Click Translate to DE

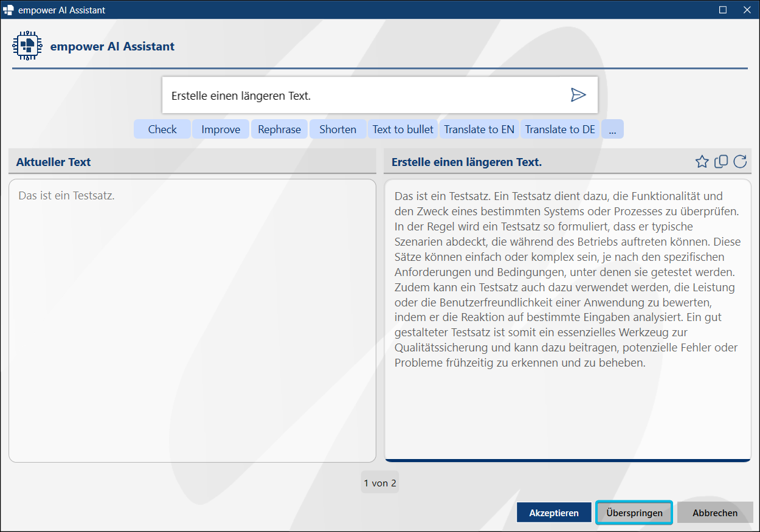pos(560,129)
